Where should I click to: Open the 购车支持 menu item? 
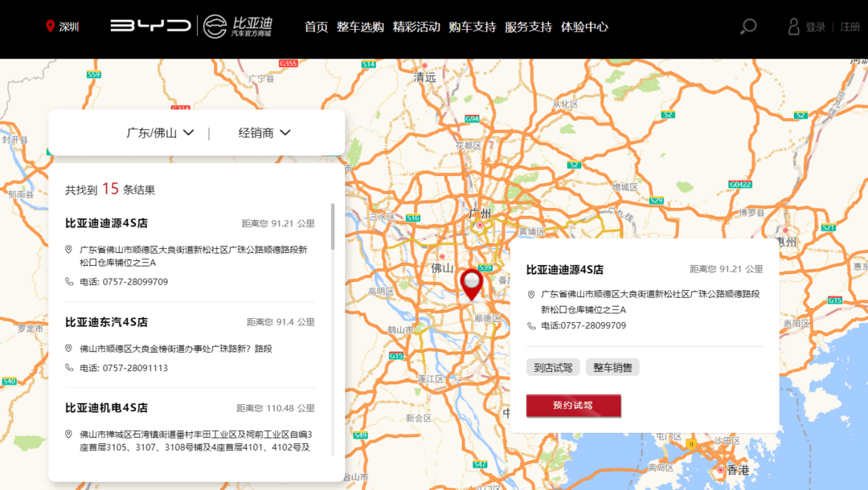pos(473,27)
